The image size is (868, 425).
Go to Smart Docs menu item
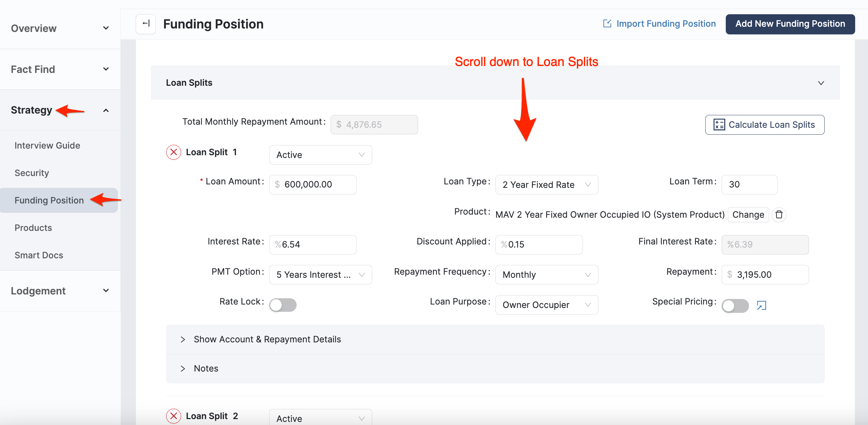coord(39,255)
